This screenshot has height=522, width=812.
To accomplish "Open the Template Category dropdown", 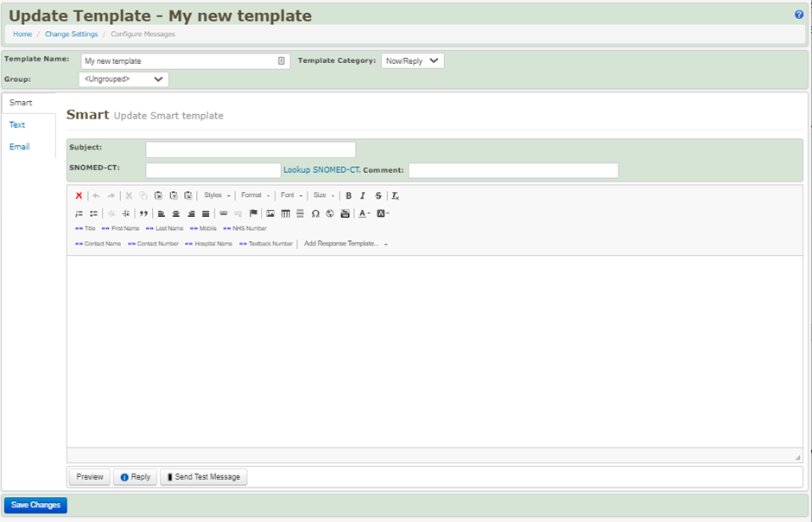I will pos(412,61).
